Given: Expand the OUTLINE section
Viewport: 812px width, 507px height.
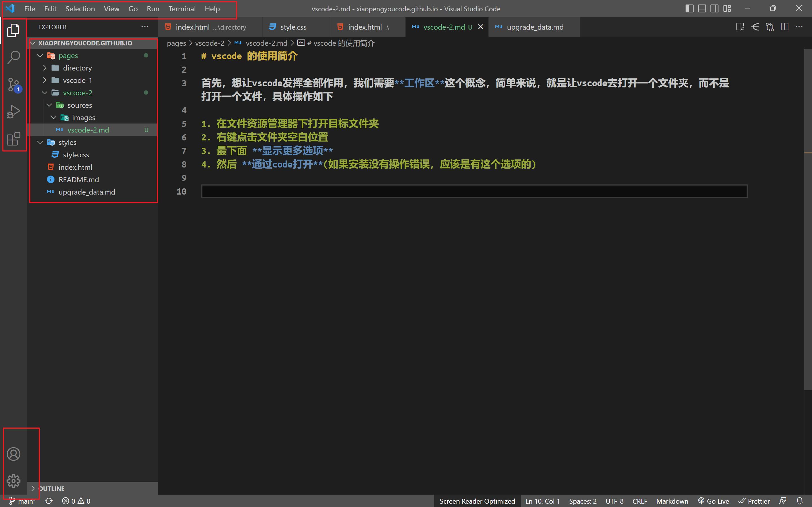Looking at the screenshot, I should (92, 488).
